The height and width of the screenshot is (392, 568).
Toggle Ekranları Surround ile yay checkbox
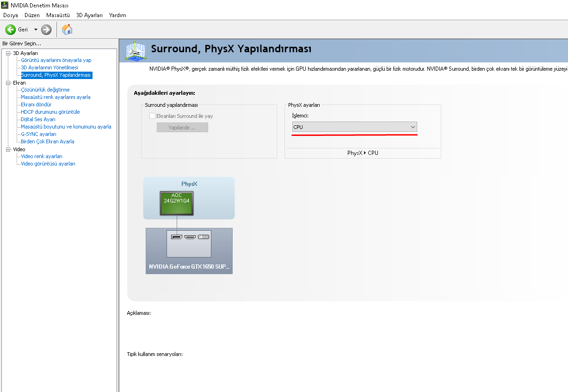coord(152,116)
